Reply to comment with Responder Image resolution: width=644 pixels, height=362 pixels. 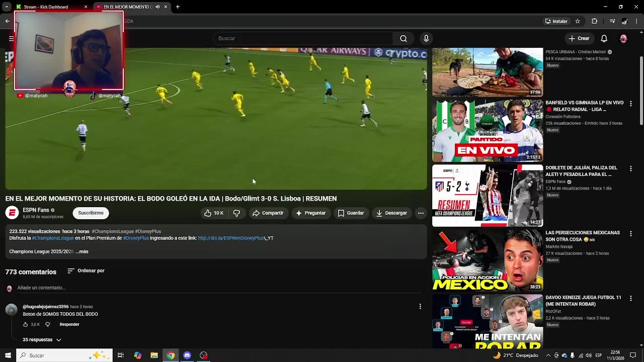point(69,325)
